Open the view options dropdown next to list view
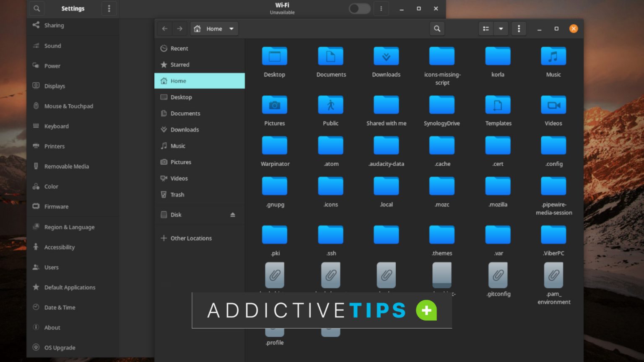Screen dimensions: 644x362 [x=501, y=28]
